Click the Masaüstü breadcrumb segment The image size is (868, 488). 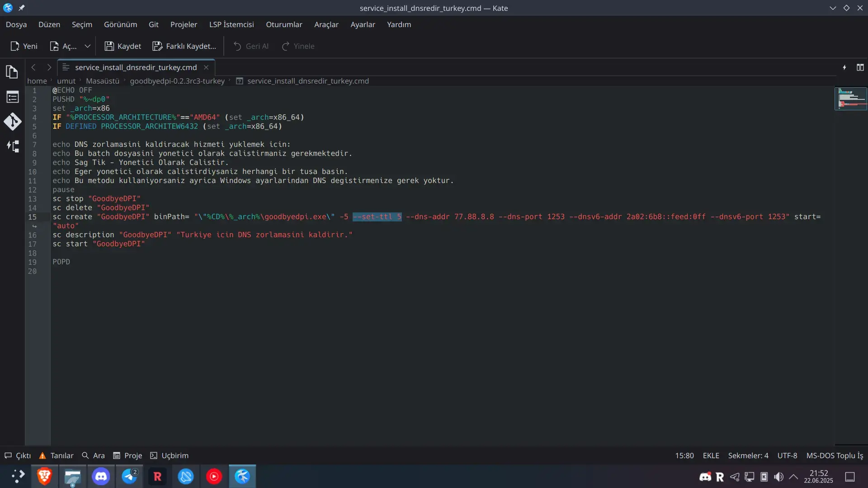click(103, 81)
